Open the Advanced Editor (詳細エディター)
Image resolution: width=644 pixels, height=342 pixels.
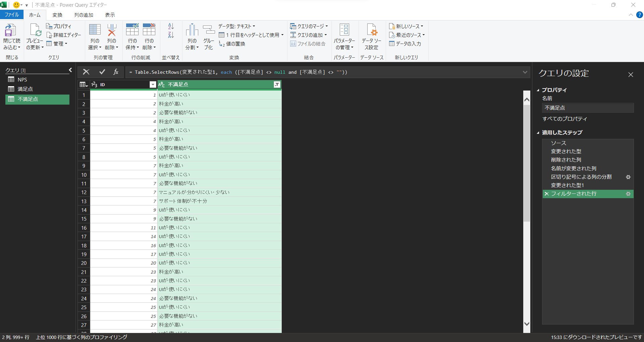pos(64,35)
